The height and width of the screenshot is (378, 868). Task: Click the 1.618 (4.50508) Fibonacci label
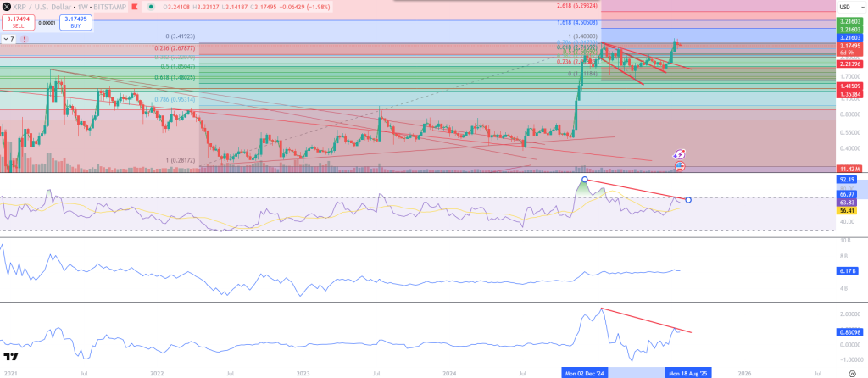[578, 23]
